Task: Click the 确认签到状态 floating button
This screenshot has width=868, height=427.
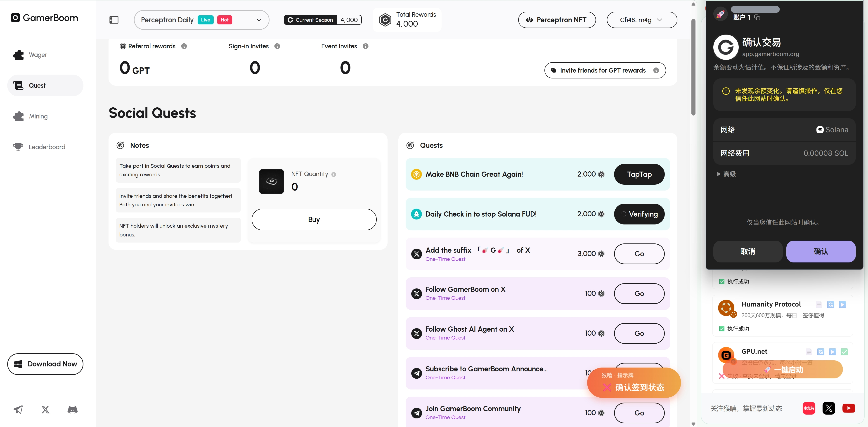Action: coord(634,382)
